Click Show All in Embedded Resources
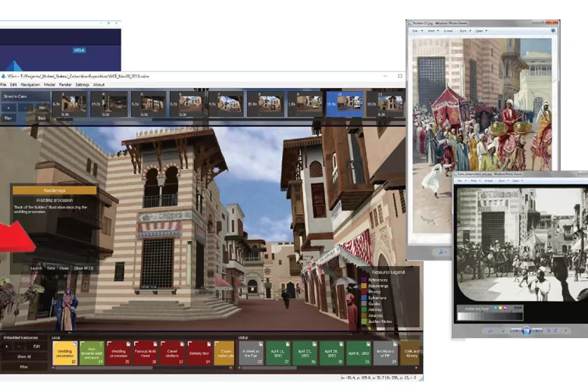The height and width of the screenshot is (392, 588). pyautogui.click(x=24, y=356)
